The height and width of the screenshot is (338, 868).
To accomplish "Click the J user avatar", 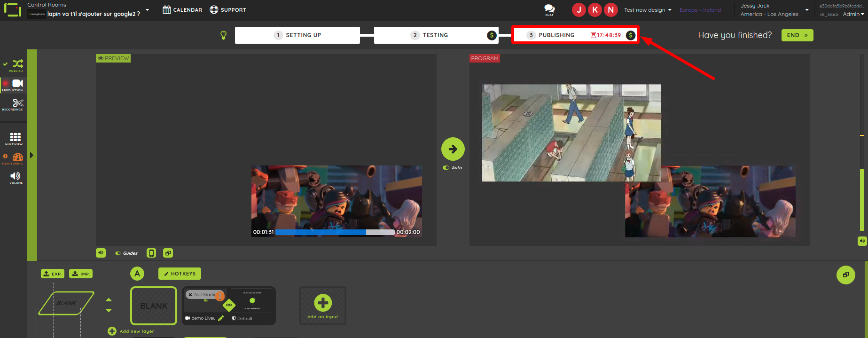I will (x=579, y=10).
